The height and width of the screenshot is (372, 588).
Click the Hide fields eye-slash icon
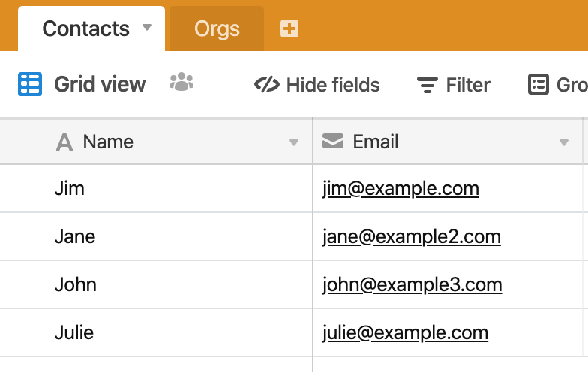tap(267, 84)
